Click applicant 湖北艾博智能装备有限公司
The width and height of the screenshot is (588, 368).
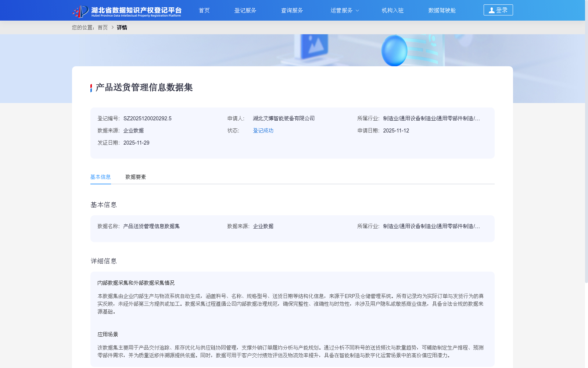click(x=284, y=118)
